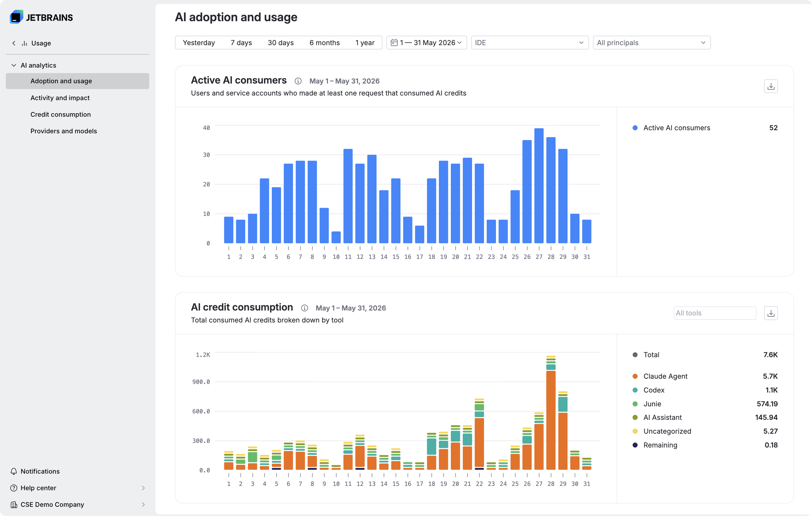812x516 pixels.
Task: Open Help center question mark icon
Action: click(x=14, y=488)
